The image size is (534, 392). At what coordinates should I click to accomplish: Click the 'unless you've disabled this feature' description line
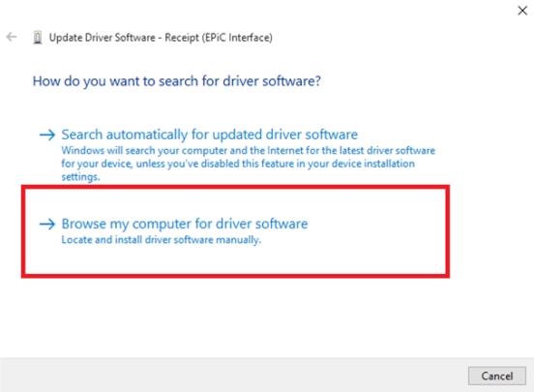click(238, 164)
